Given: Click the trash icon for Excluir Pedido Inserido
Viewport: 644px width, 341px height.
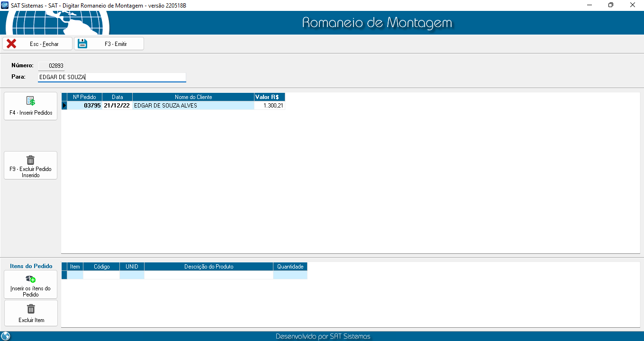Looking at the screenshot, I should 31,160.
